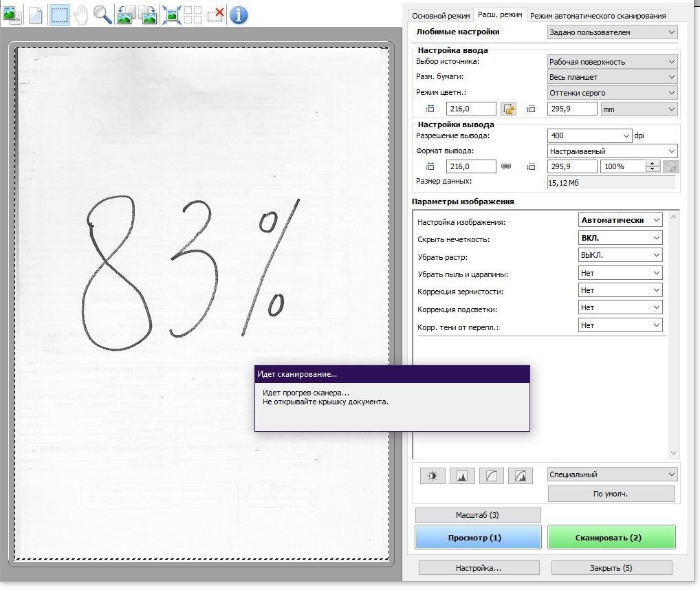This screenshot has width=700, height=590.
Task: Open the final review histogram button
Action: pos(521,476)
